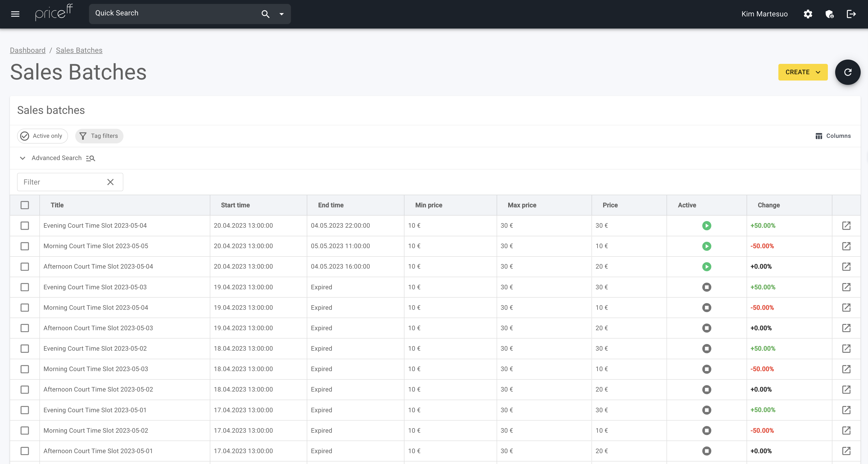
Task: Click title Morning Court Time Slot 2023-05-02
Action: pos(96,430)
